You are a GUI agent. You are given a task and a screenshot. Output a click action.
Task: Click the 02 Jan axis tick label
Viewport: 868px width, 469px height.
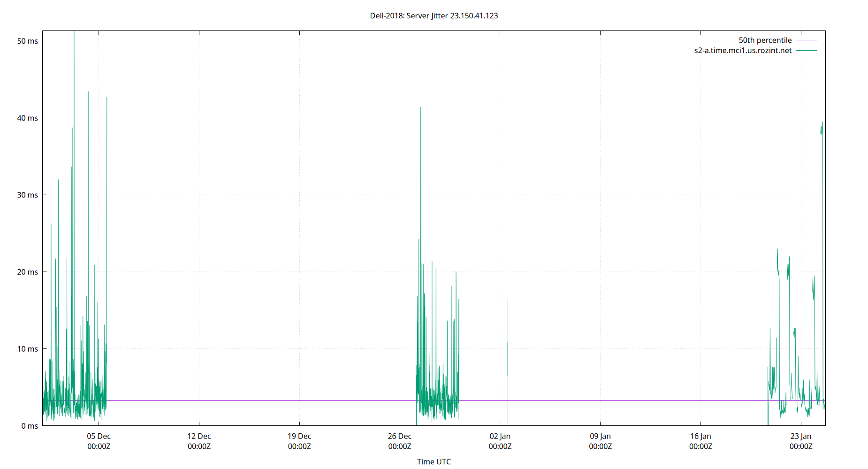(x=500, y=436)
